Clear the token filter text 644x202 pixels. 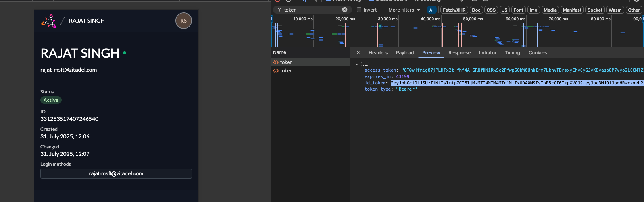point(345,10)
